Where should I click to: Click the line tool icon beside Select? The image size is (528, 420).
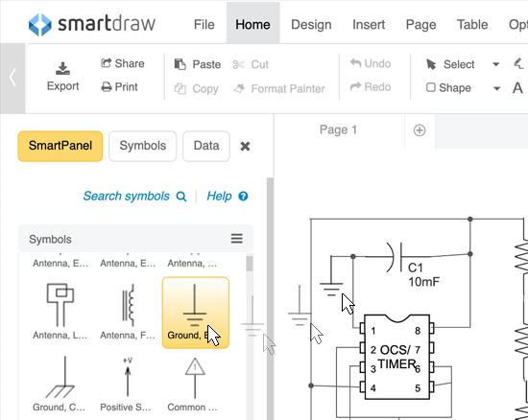[518, 63]
